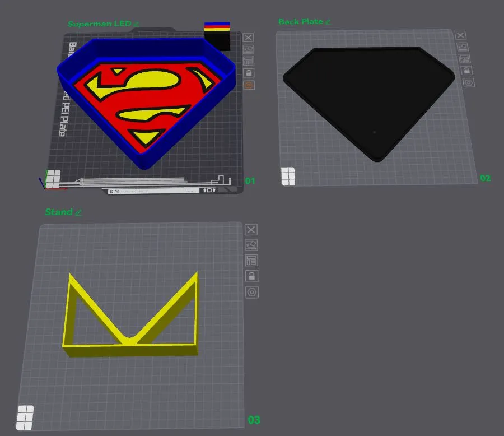Image resolution: width=504 pixels, height=436 pixels.
Task: Click the plate image icon on plate 02
Action: click(462, 48)
